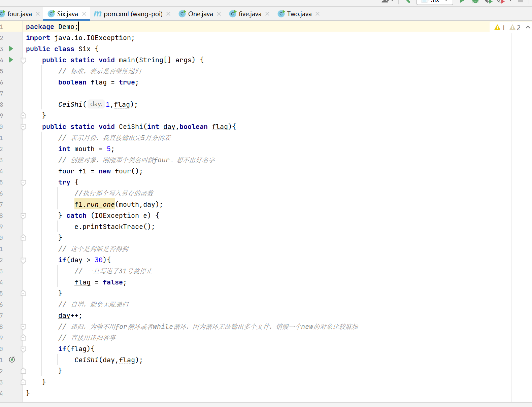
Task: Click the boolean flag declaration in main
Action: 98,82
